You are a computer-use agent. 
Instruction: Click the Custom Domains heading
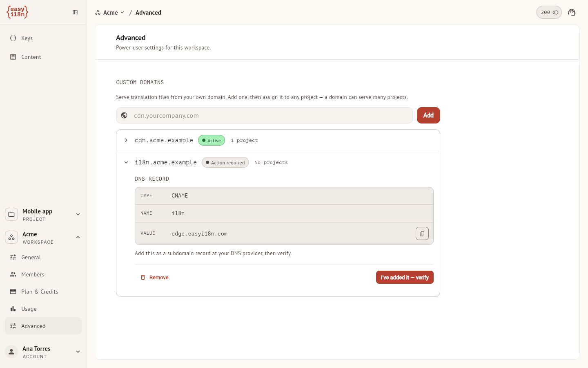pos(140,83)
